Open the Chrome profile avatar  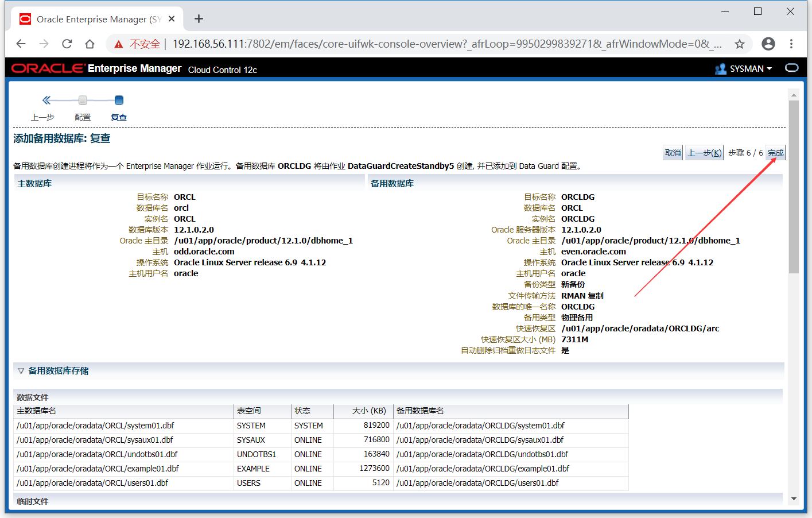[x=768, y=44]
